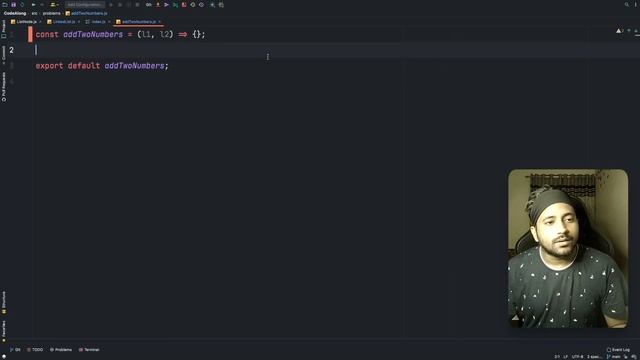
Task: Open the Favorites tool window
Action: click(x=4, y=331)
